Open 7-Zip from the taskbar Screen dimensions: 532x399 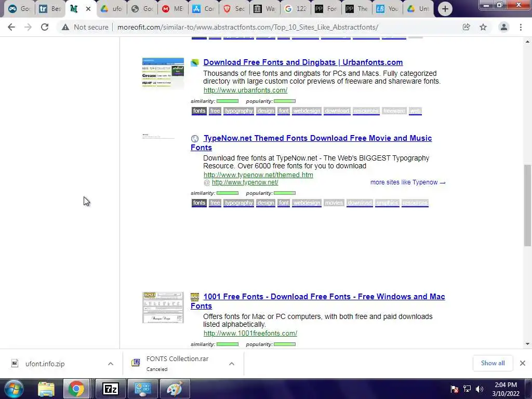click(x=111, y=389)
